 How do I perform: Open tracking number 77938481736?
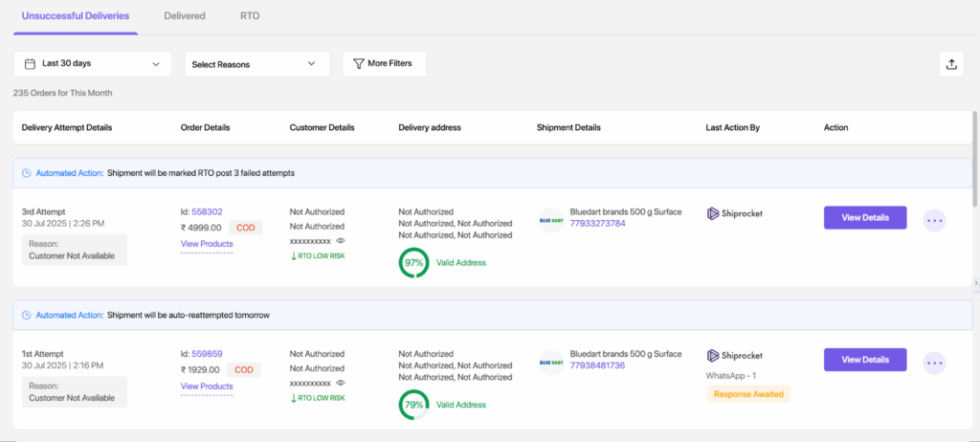597,365
